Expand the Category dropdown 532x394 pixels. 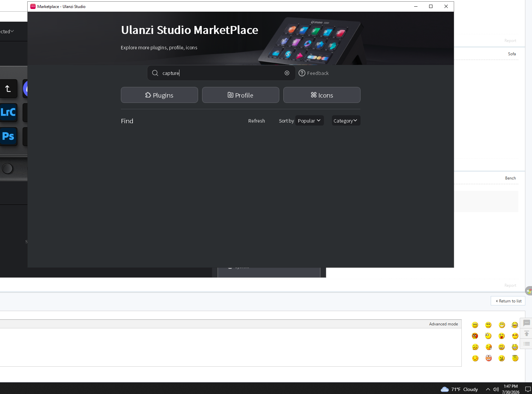346,121
